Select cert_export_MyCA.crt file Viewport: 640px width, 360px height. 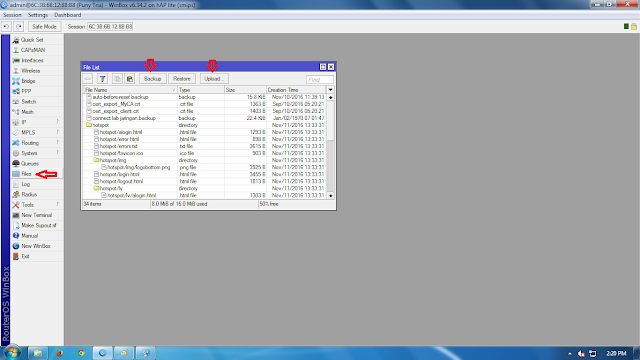click(204, 104)
